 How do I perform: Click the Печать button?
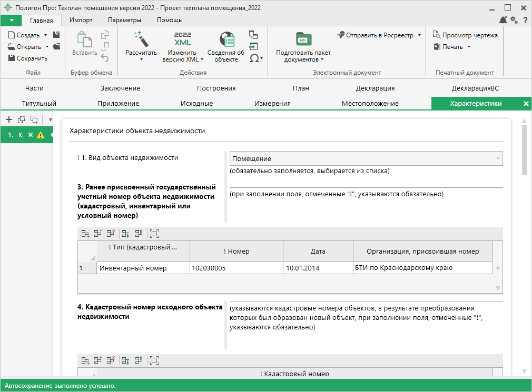[451, 47]
